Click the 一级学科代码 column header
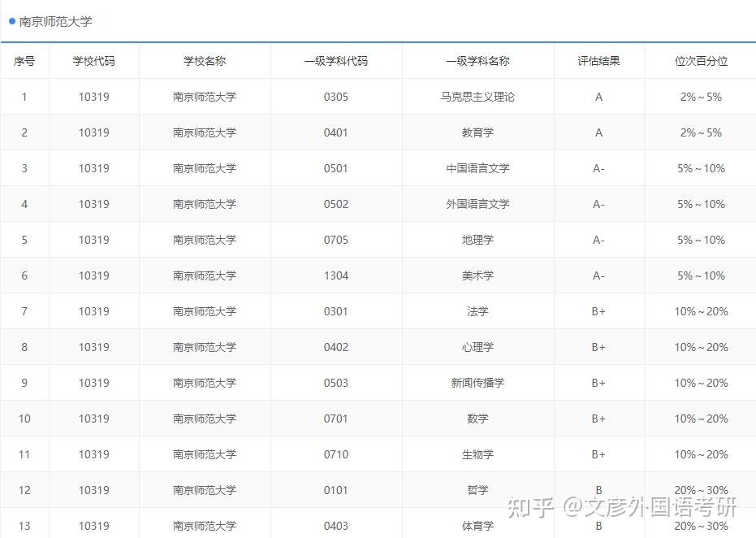Viewport: 756px width, 538px height. 336,61
